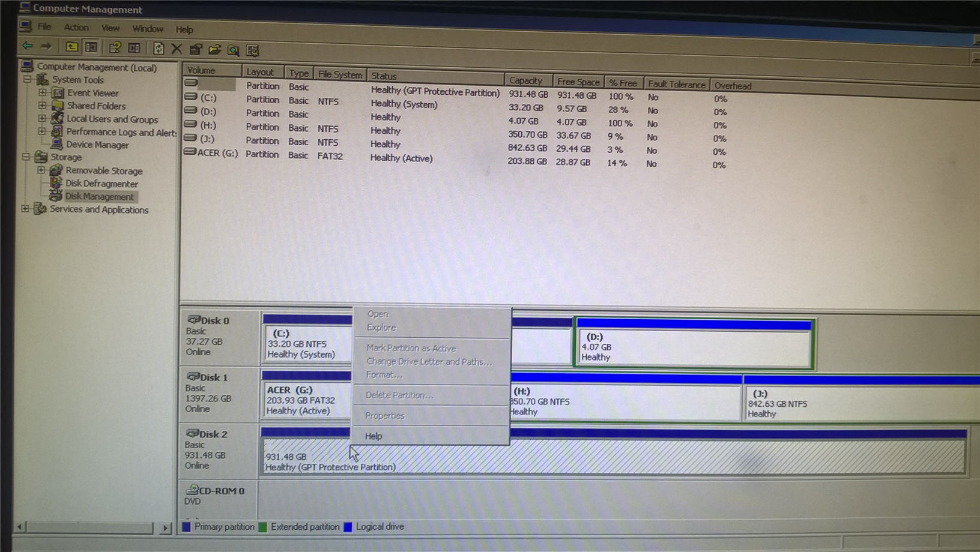Sort by the Capacity column header
This screenshot has height=552, width=980.
click(x=528, y=80)
